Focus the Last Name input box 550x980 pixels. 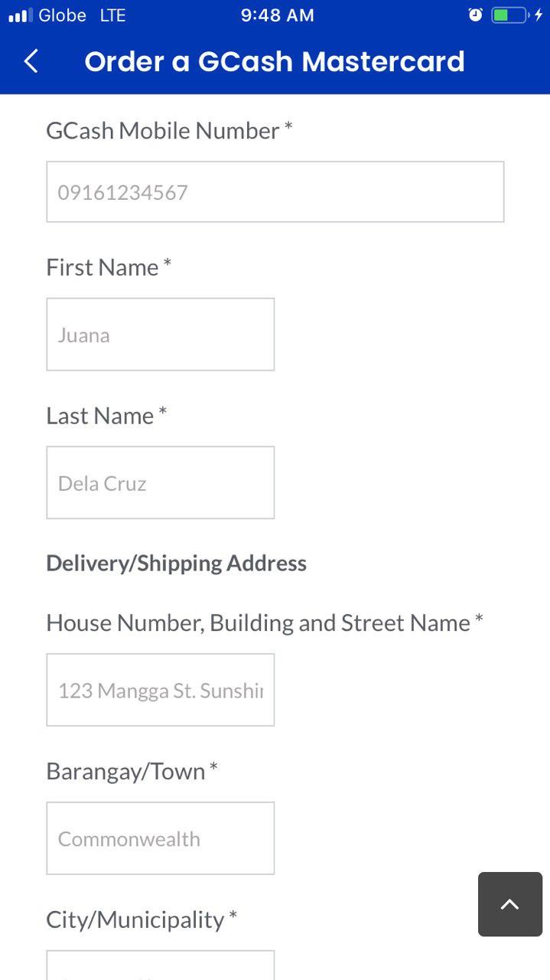coord(161,483)
